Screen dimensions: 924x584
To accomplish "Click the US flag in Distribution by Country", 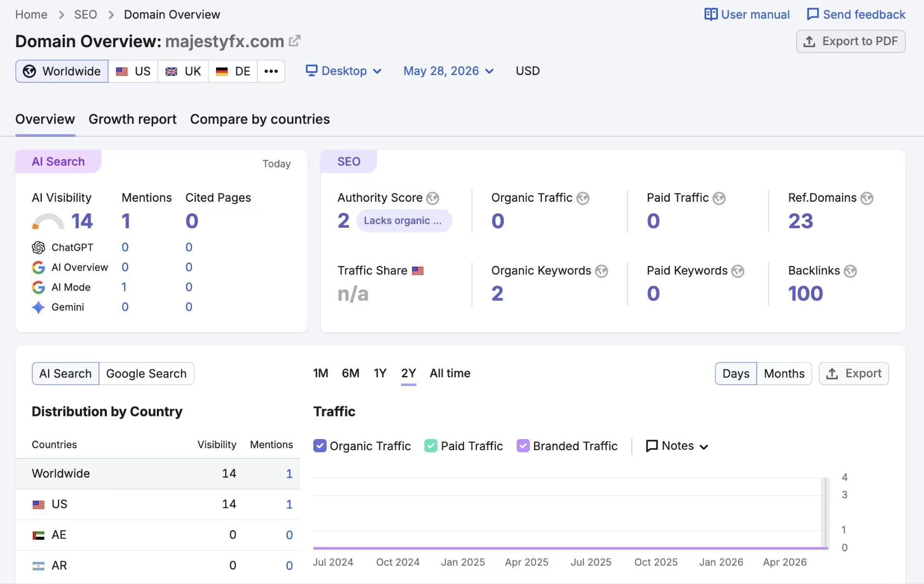I will click(x=38, y=505).
